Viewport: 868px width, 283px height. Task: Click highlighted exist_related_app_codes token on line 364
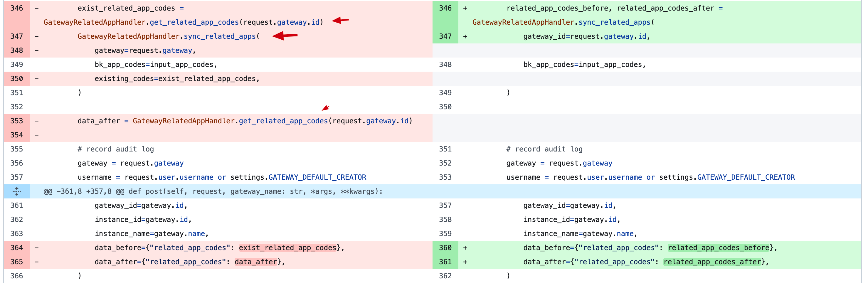[288, 248]
